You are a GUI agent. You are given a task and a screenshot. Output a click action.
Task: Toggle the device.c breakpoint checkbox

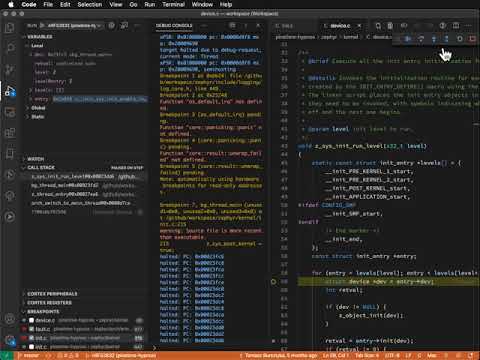[31, 320]
